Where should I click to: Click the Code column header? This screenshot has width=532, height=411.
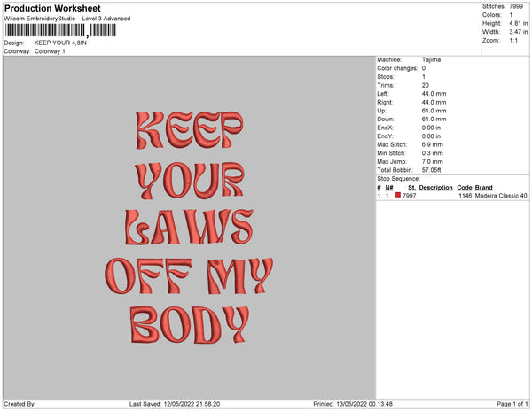(465, 188)
